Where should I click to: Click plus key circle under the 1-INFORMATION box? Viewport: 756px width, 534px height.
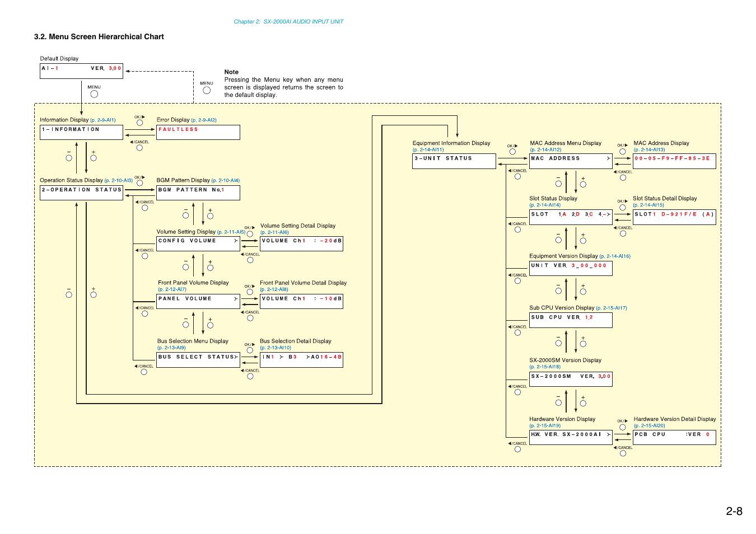[94, 158]
